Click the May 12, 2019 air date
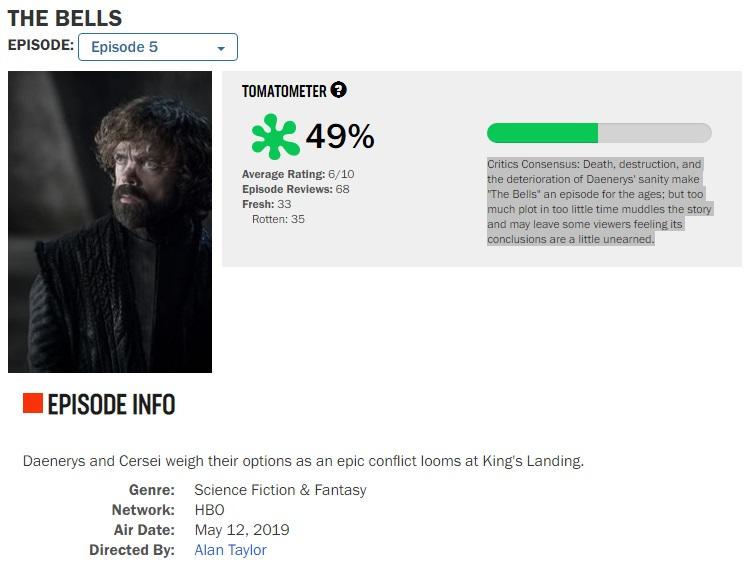The image size is (748, 572). tap(241, 530)
